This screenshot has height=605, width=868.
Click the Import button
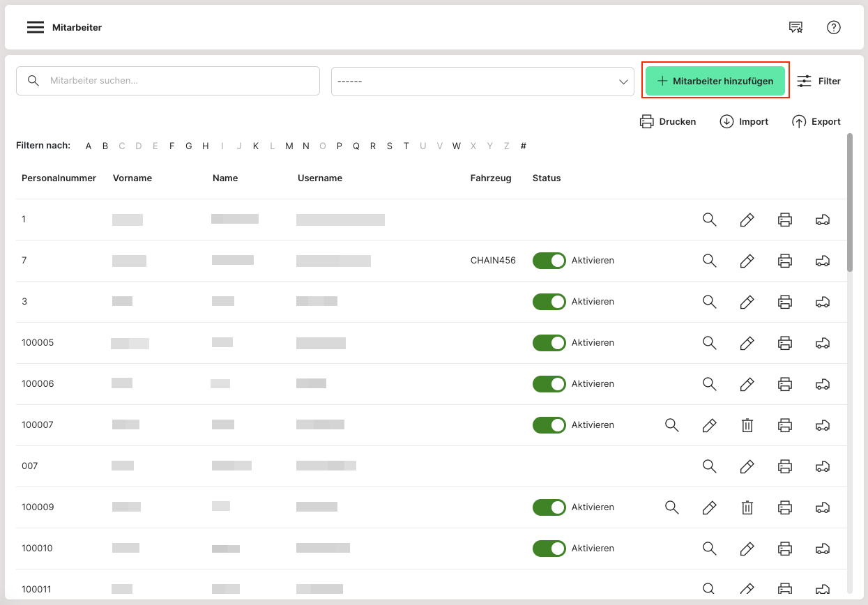(x=744, y=122)
